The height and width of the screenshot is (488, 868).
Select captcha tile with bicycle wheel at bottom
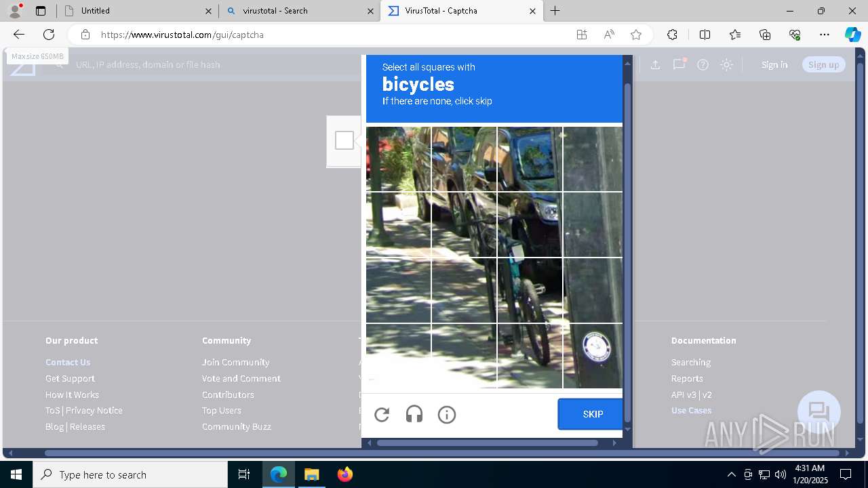coord(530,356)
